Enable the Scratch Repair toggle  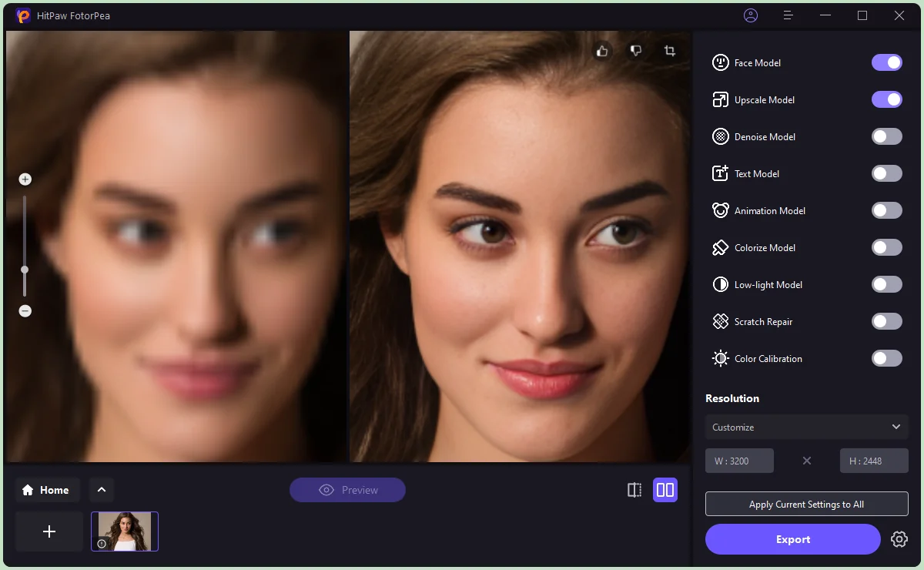point(886,322)
